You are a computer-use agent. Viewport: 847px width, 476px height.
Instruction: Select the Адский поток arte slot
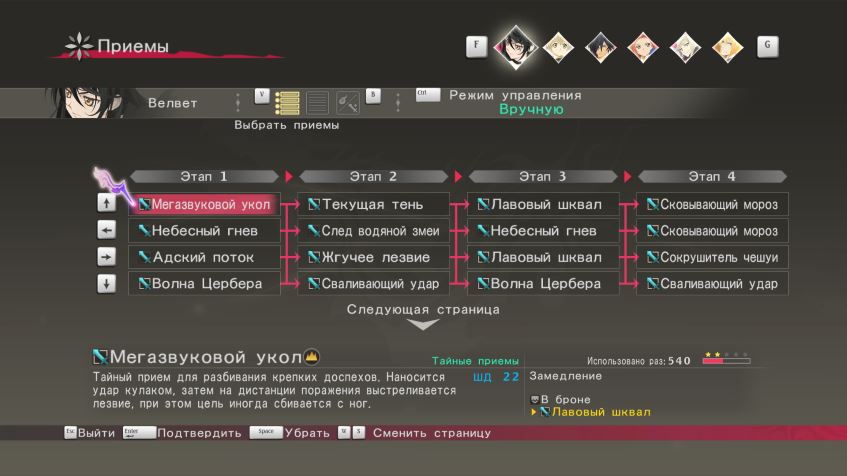pyautogui.click(x=203, y=257)
